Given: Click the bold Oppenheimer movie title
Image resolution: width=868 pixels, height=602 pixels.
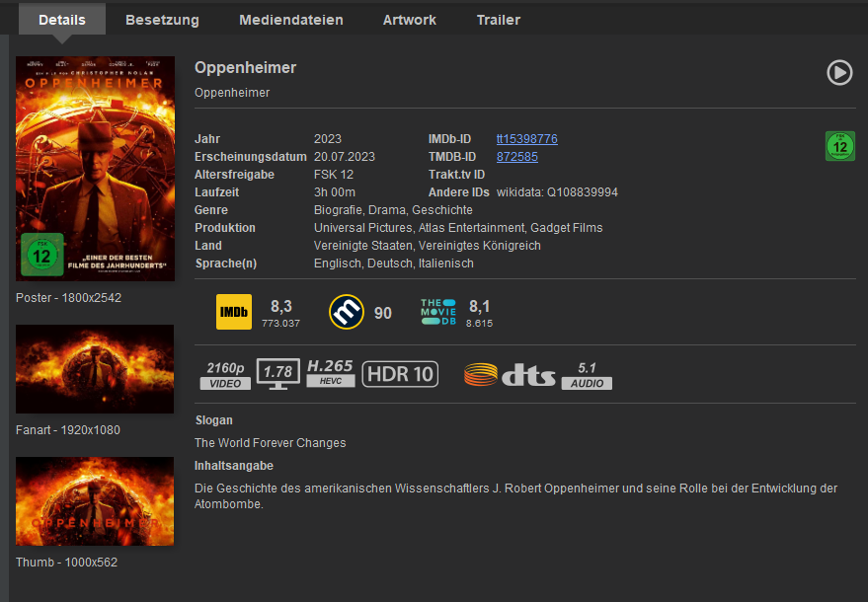Looking at the screenshot, I should click(245, 67).
